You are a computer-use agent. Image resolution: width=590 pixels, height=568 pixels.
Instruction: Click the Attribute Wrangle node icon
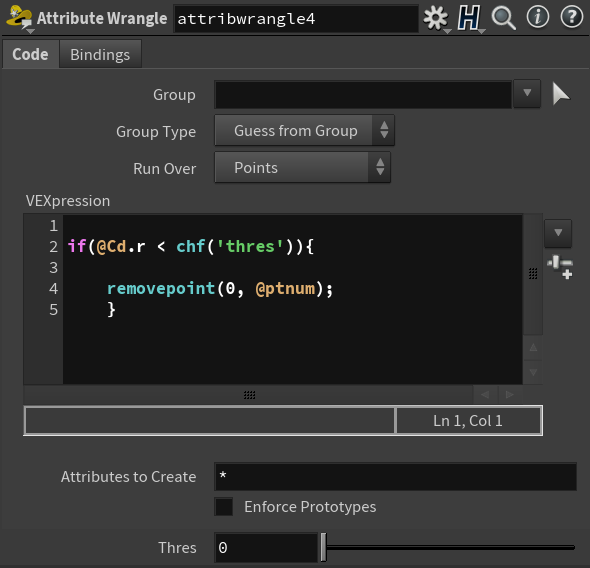(x=20, y=18)
